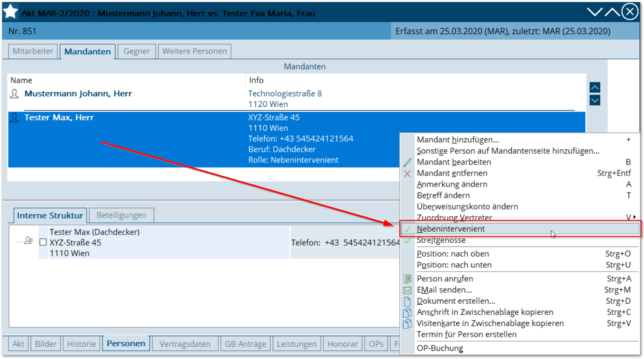
Task: Click the phone icon for Person anrufen
Action: (x=407, y=279)
